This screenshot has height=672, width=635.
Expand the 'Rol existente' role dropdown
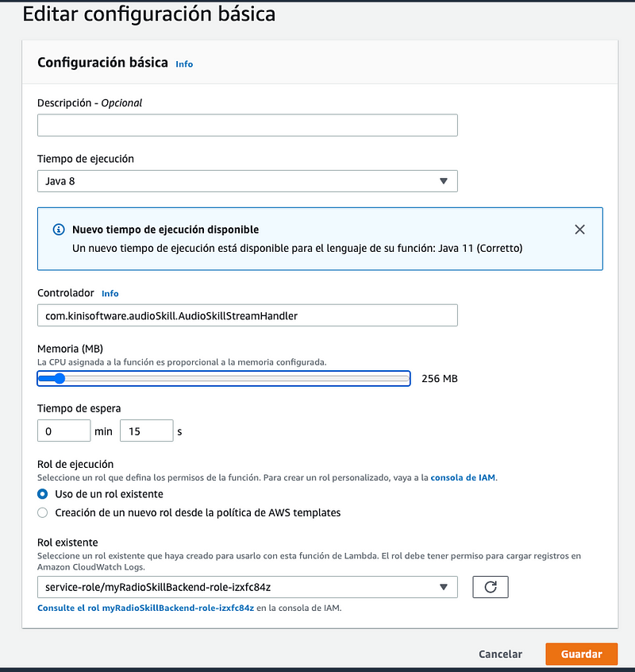pos(247,587)
